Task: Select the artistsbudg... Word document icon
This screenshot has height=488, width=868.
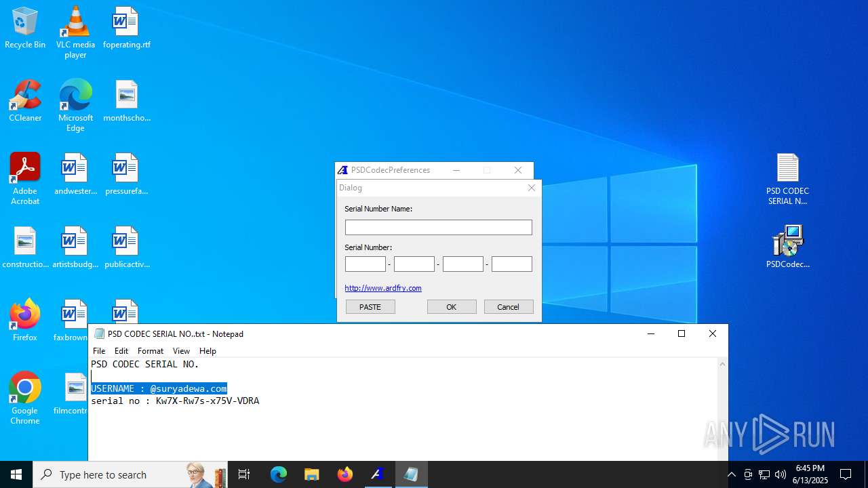Action: pyautogui.click(x=75, y=248)
